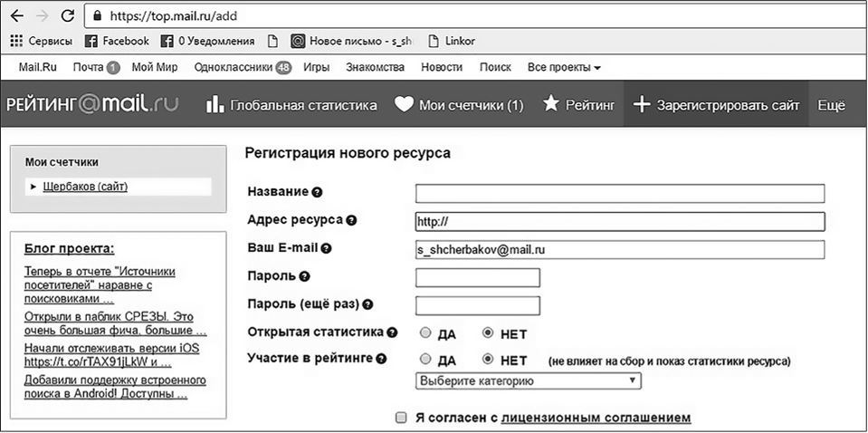Click the help icon next to Название
Image resolution: width=868 pixels, height=433 pixels.
pyautogui.click(x=317, y=193)
